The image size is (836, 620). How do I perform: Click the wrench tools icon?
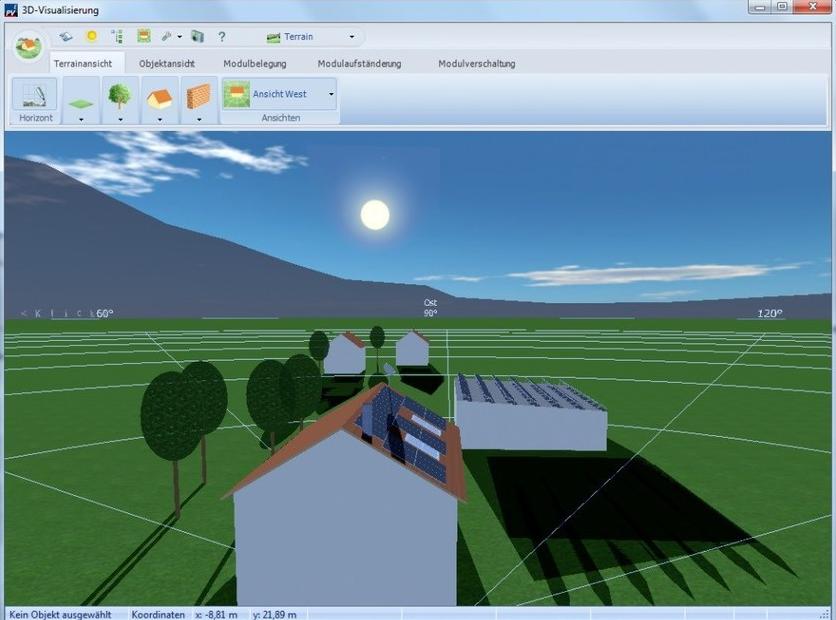pyautogui.click(x=166, y=37)
